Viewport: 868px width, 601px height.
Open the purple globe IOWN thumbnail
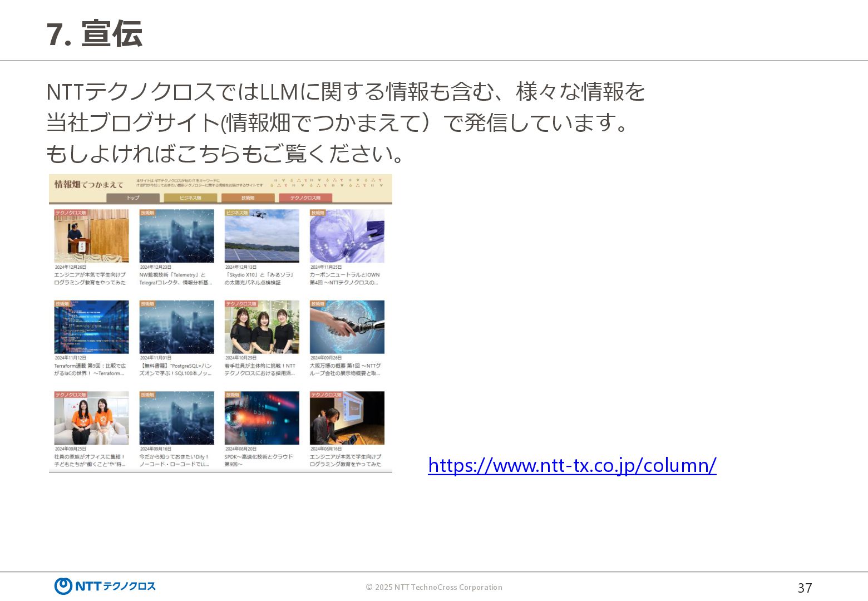(347, 236)
